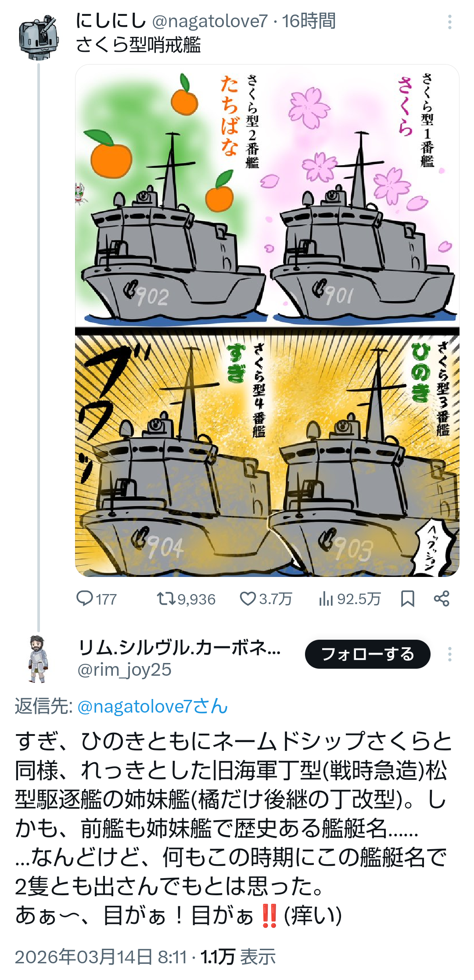View analytics icon showing 92.5万 views
Image resolution: width=474 pixels, height=980 pixels.
pyautogui.click(x=326, y=598)
